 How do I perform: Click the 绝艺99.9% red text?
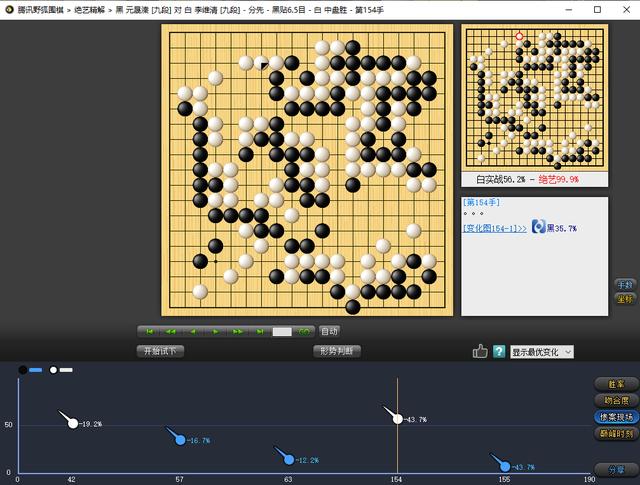tap(558, 179)
